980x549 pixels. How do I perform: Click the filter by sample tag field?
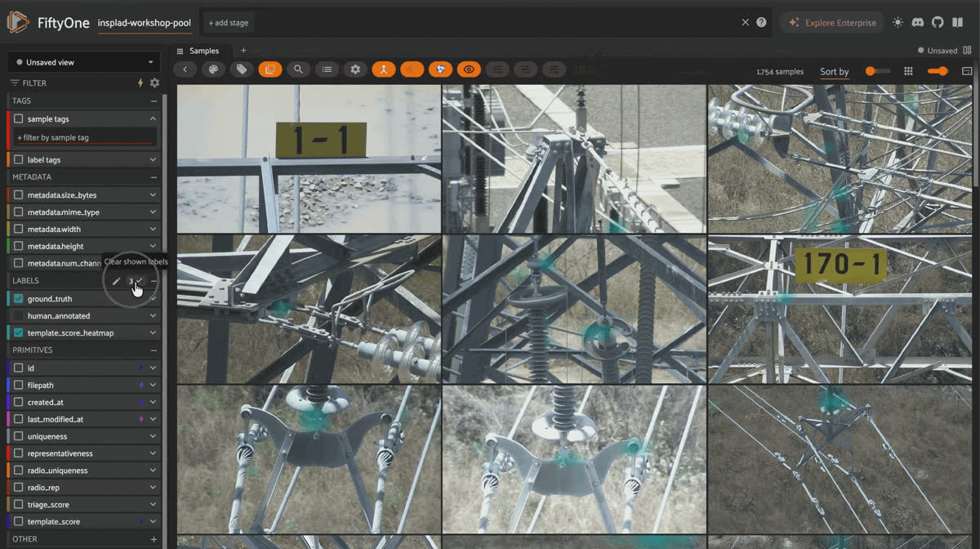click(85, 137)
